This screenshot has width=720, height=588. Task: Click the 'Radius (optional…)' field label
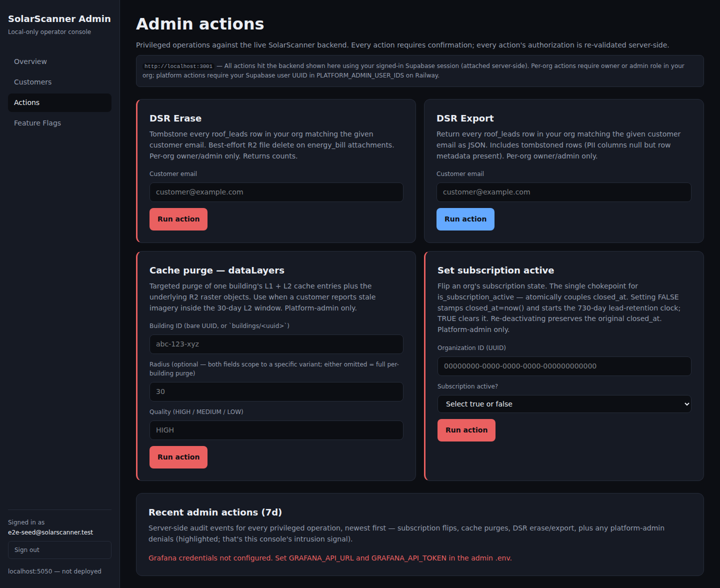(274, 369)
